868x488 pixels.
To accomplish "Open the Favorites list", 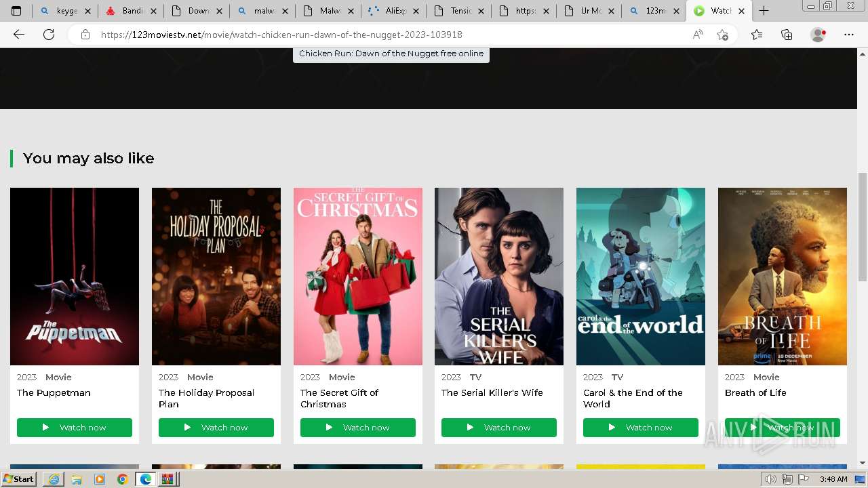I will (x=757, y=35).
